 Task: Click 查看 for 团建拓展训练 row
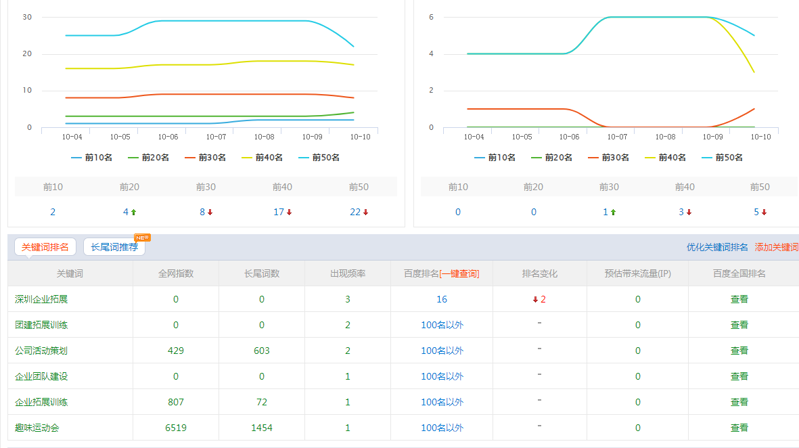pos(739,325)
